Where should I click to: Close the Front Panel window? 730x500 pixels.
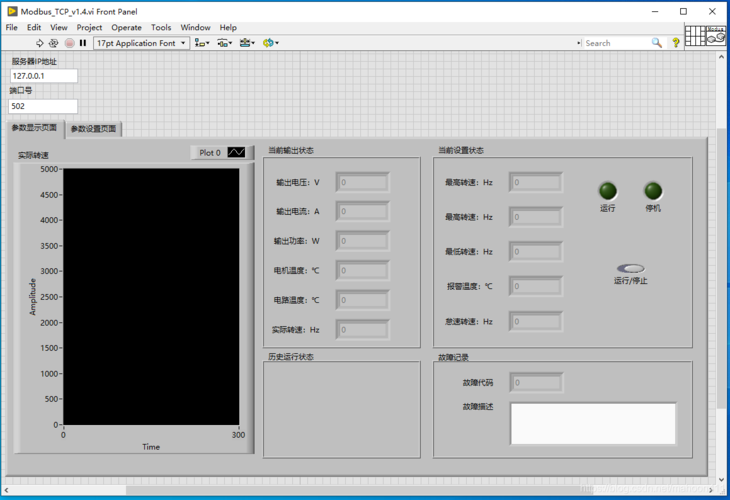point(712,11)
